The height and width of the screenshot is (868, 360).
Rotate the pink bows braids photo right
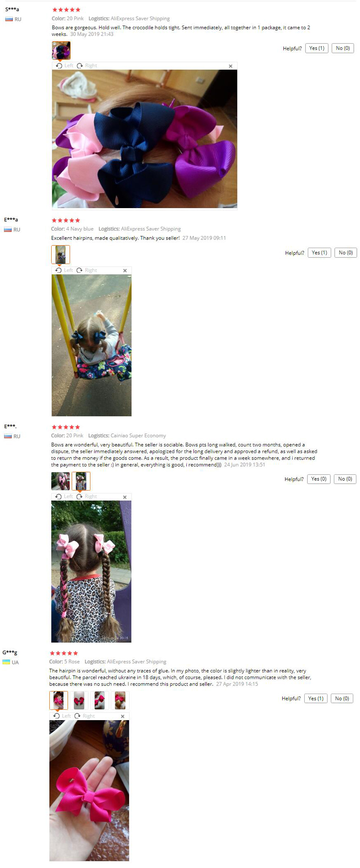[x=86, y=496]
